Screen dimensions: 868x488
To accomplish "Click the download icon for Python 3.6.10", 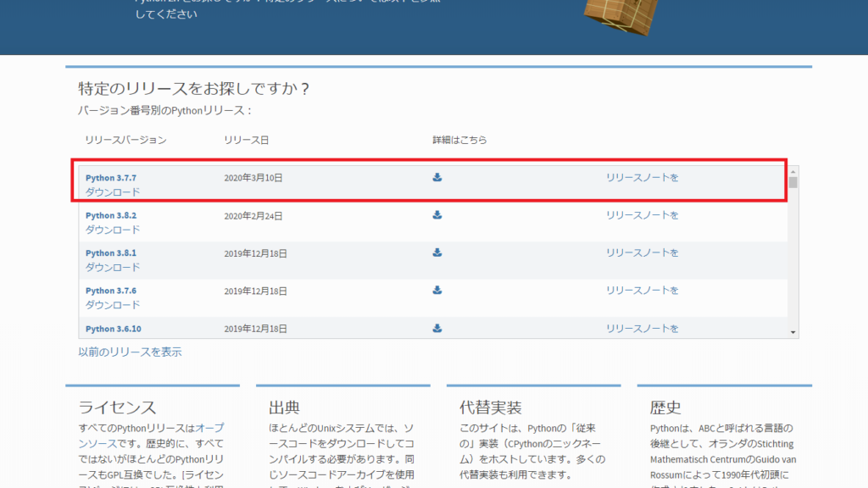I will point(437,327).
